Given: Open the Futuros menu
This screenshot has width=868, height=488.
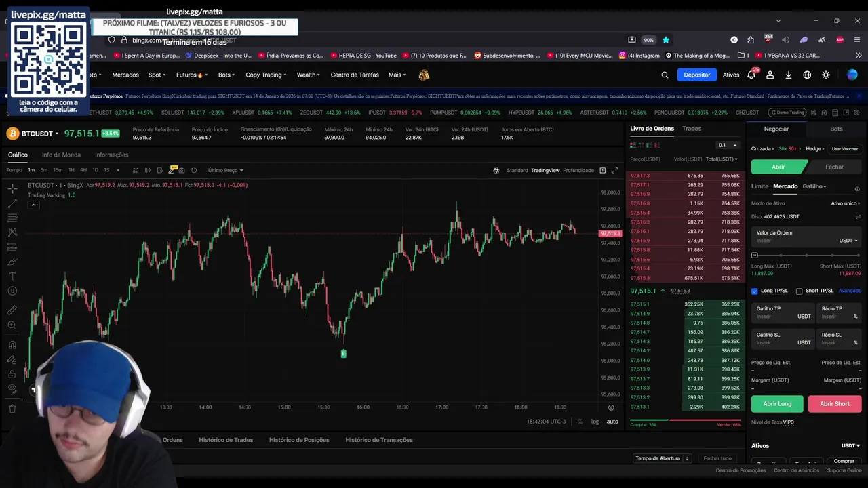Looking at the screenshot, I should [191, 75].
